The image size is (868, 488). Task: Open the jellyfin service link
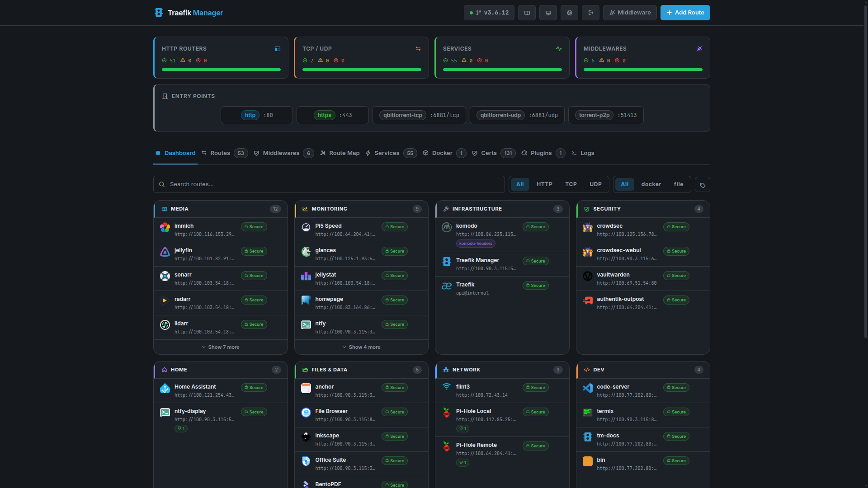pyautogui.click(x=184, y=250)
